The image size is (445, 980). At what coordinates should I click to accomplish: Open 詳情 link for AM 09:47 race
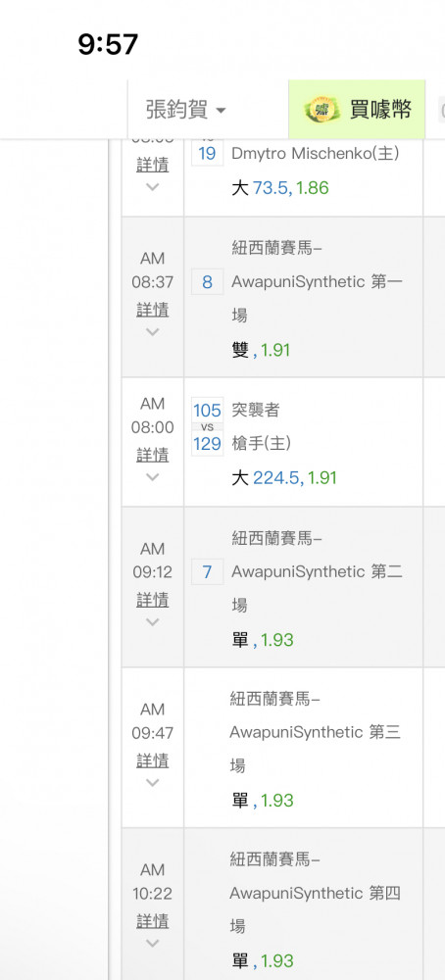coord(153,760)
